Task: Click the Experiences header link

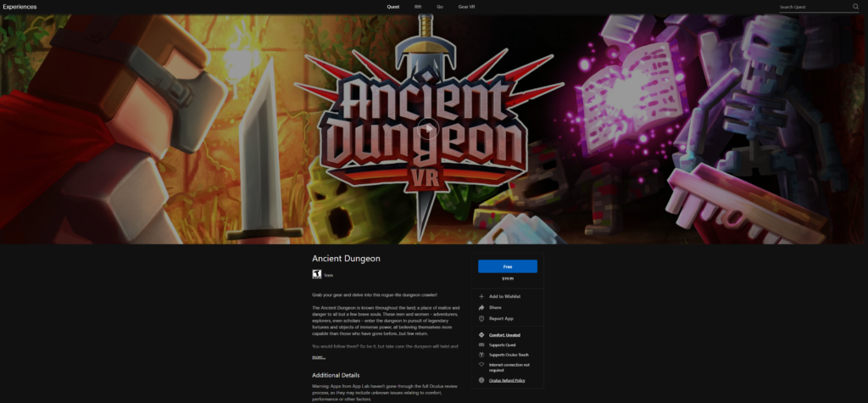Action: 20,7
